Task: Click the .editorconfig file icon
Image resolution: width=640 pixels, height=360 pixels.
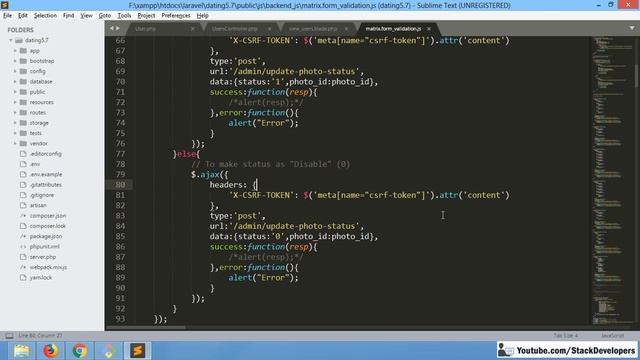Action: coord(23,153)
